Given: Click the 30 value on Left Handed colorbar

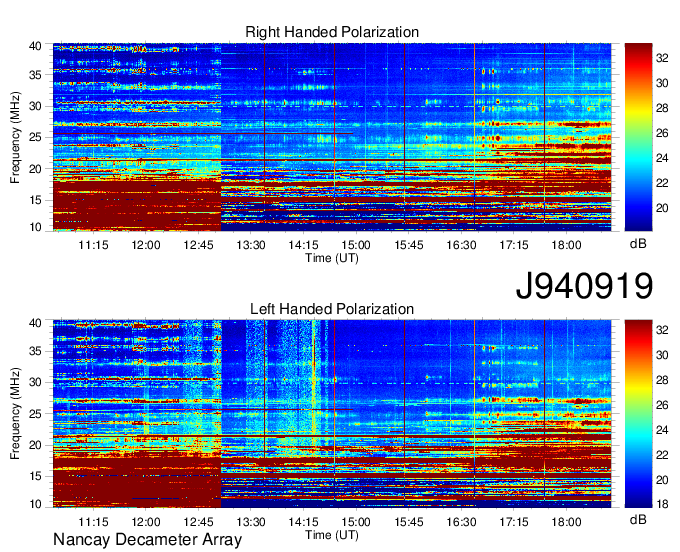Looking at the screenshot, I should click(x=662, y=355).
